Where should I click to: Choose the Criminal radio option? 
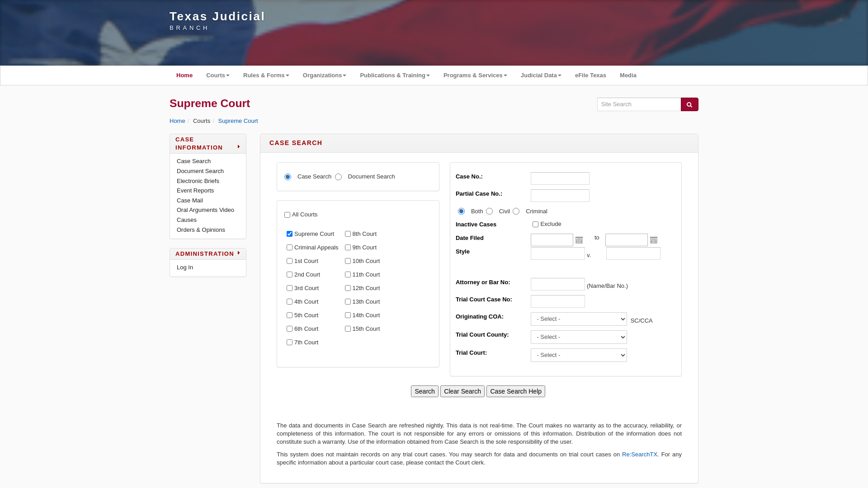[516, 211]
